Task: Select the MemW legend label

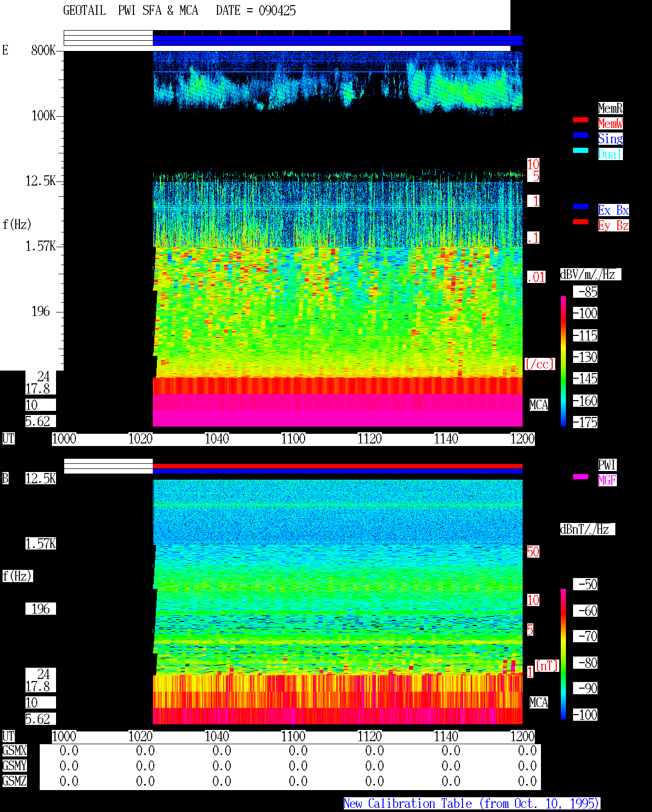Action: (610, 123)
